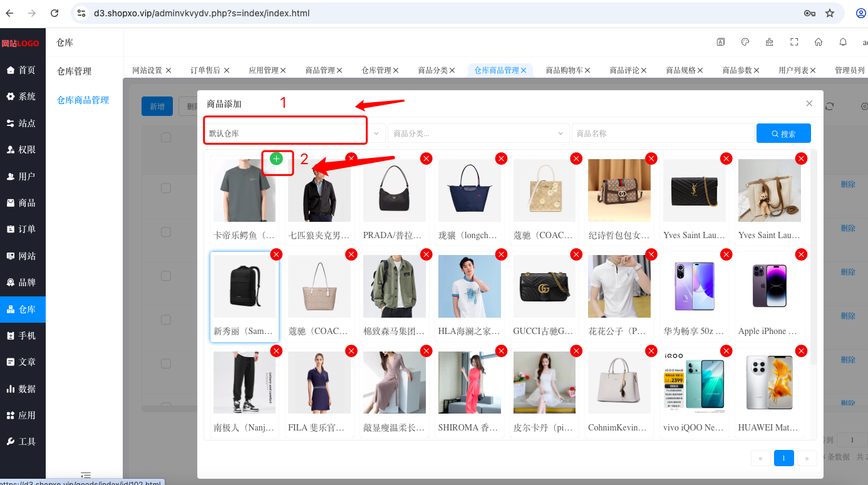Viewport: 868px width, 485px height.
Task: Open the home icon in top header
Action: 819,42
